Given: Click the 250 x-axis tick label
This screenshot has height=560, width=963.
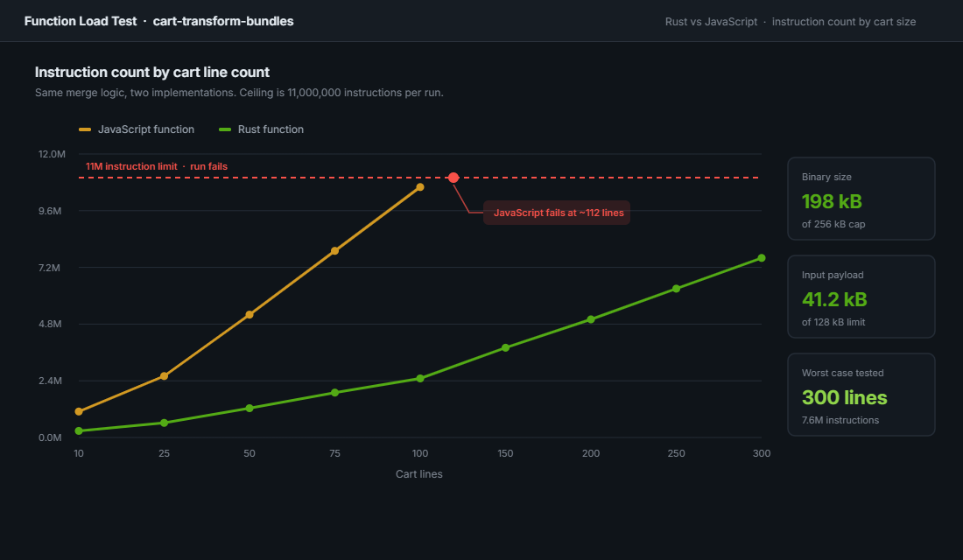Looking at the screenshot, I should pos(676,454).
